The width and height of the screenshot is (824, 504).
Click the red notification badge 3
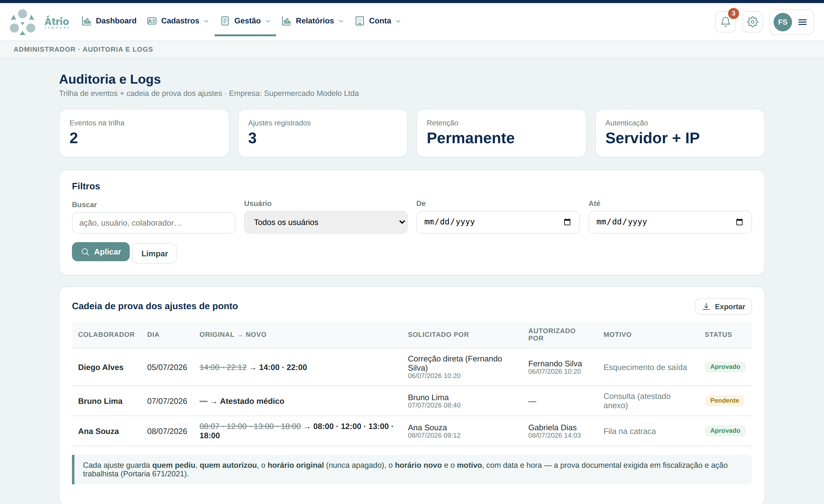733,14
